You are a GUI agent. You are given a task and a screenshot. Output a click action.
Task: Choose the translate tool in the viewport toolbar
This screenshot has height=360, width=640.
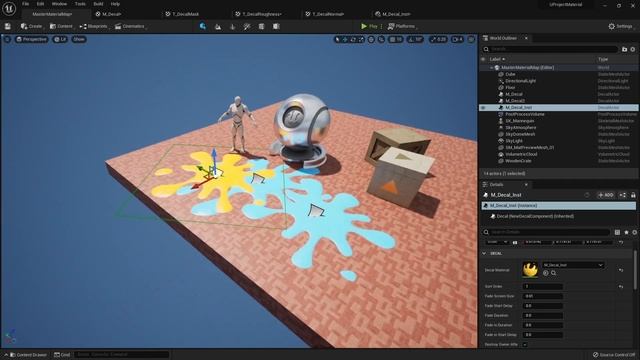tap(345, 40)
